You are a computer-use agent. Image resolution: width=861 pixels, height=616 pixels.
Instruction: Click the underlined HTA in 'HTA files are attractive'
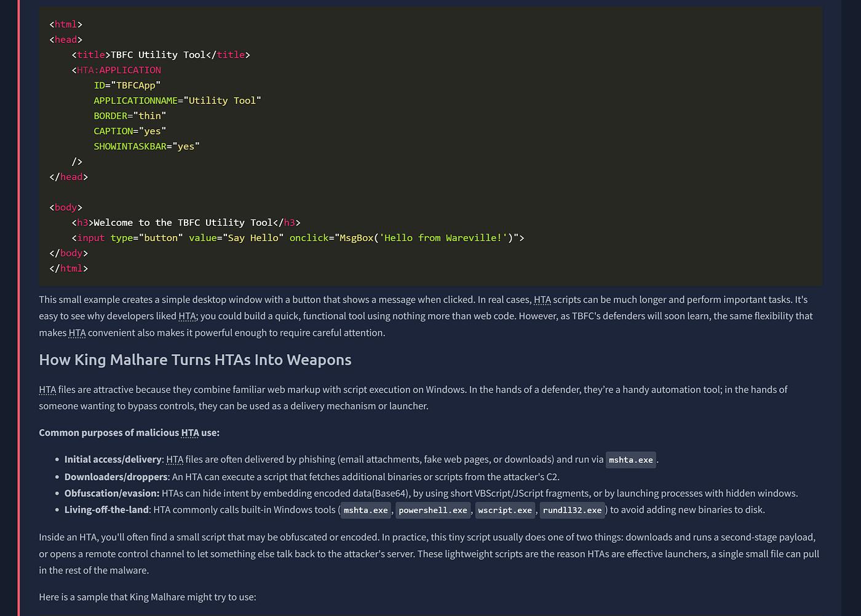click(47, 390)
